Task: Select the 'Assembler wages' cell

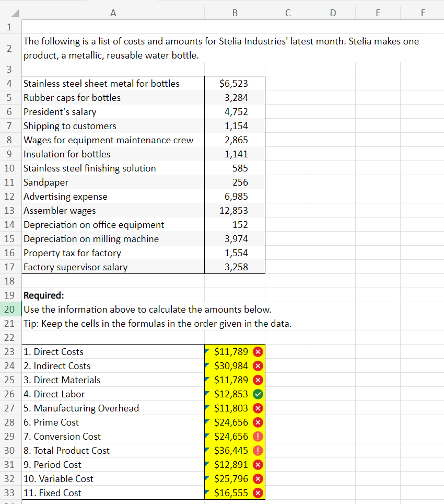Action: click(x=113, y=211)
